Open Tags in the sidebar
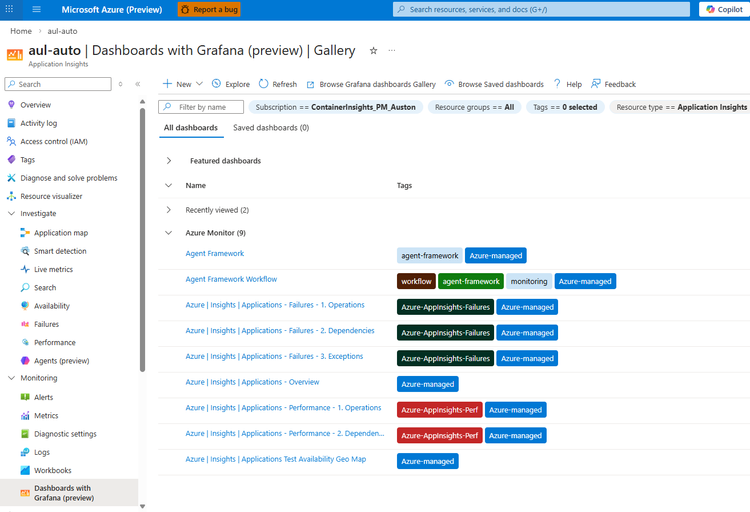Screen dimensions: 750x512 coord(27,159)
